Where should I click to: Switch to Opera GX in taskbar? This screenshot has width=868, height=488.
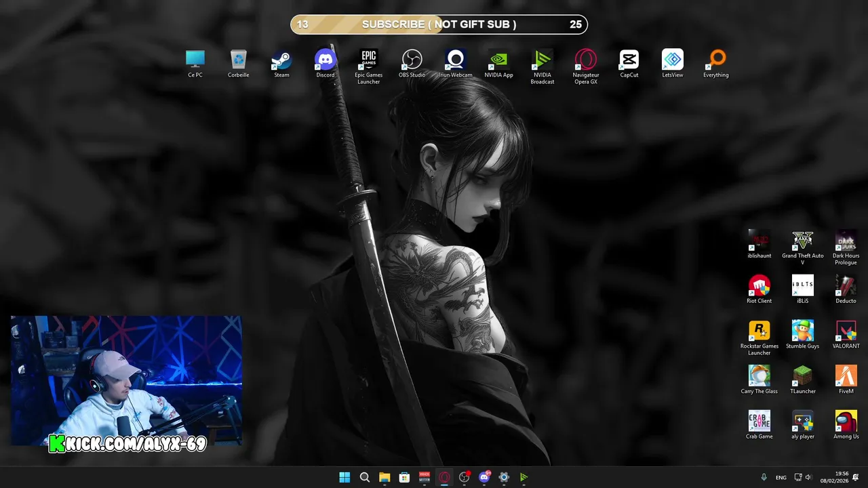pos(444,477)
